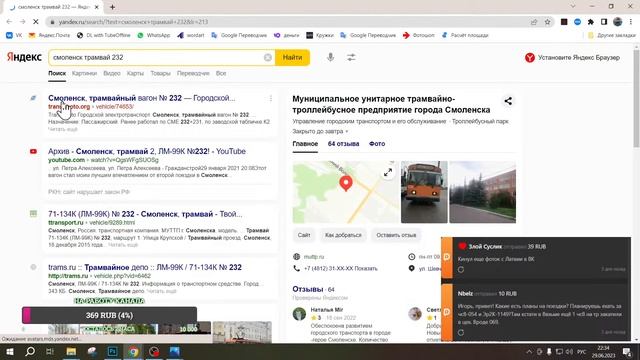The width and height of the screenshot is (640, 360).
Task: Click the 'Оставить отзыв' button
Action: (396, 235)
